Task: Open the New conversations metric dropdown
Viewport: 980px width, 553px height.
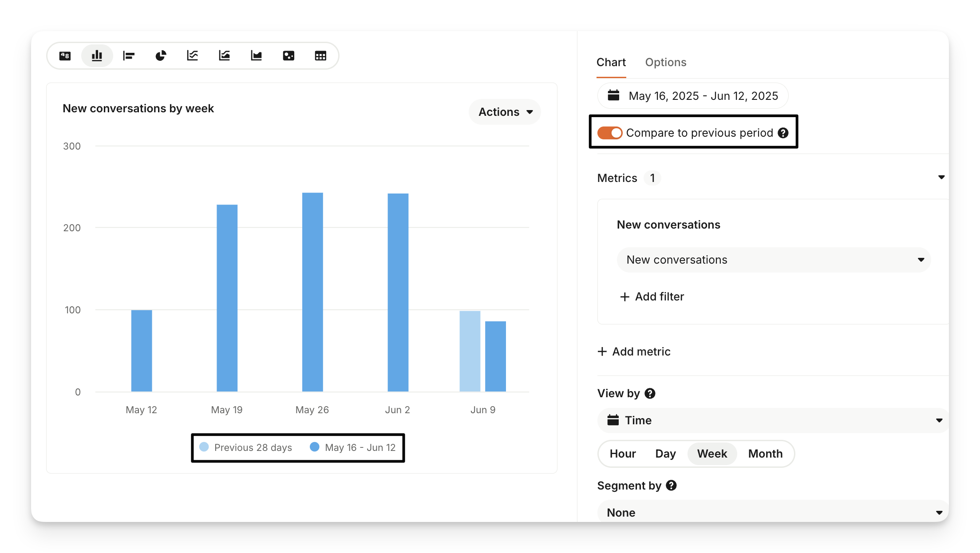Action: click(x=774, y=260)
